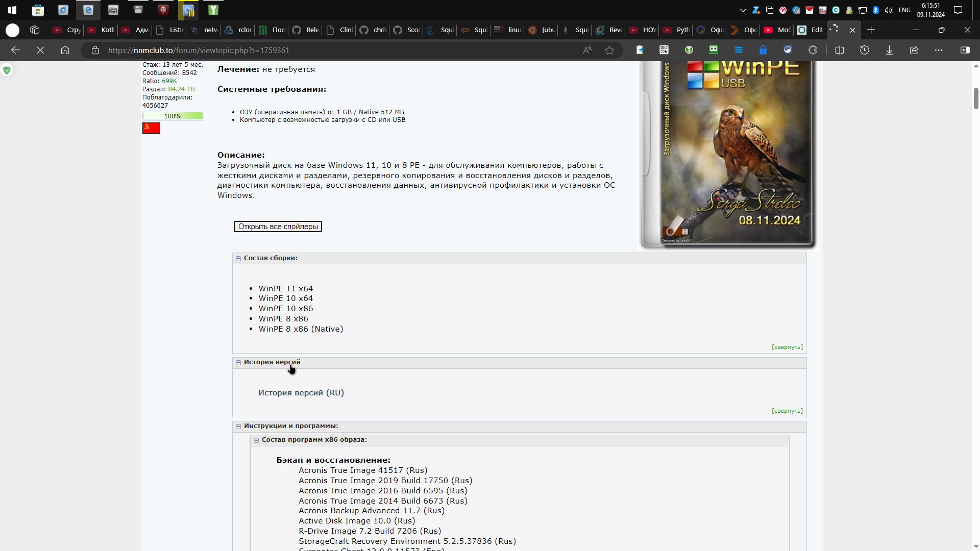Open volume control in system tray

[x=889, y=10]
